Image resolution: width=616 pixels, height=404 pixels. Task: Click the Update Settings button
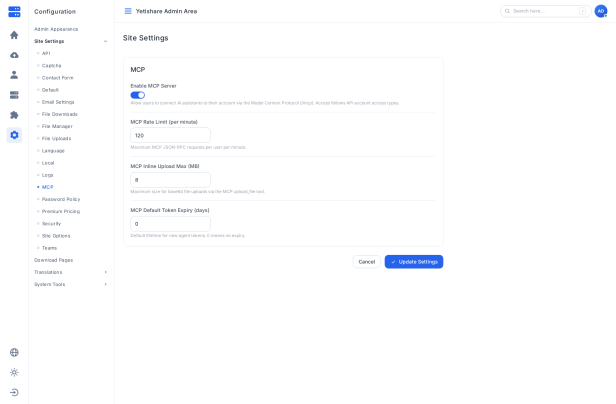point(414,262)
